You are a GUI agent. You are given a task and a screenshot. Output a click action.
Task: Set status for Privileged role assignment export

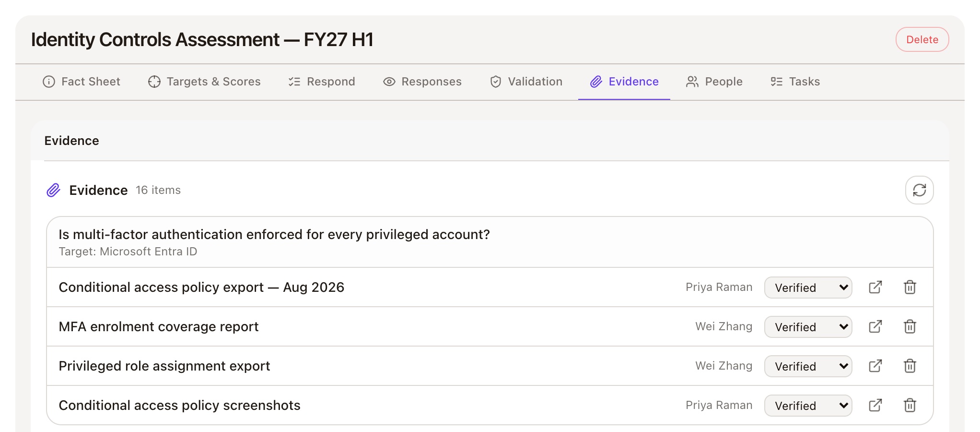click(808, 366)
